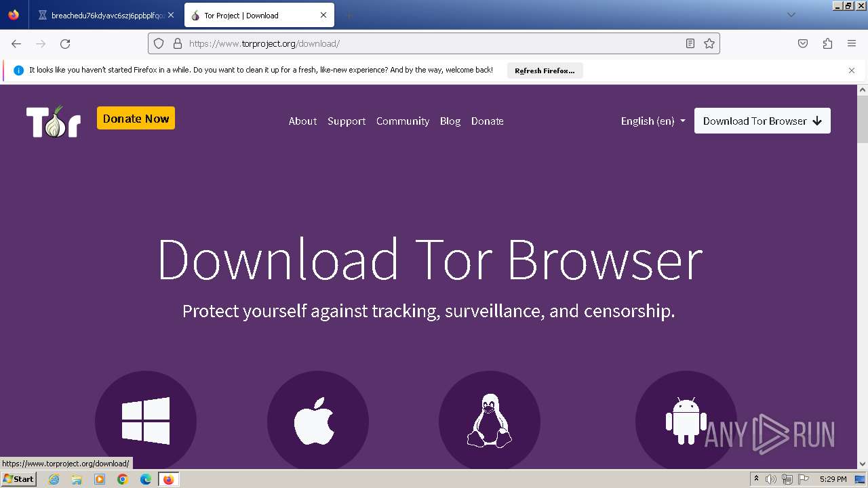Screen dimensions: 868x488
Task: Click Download Tor Browser button
Action: (762, 121)
